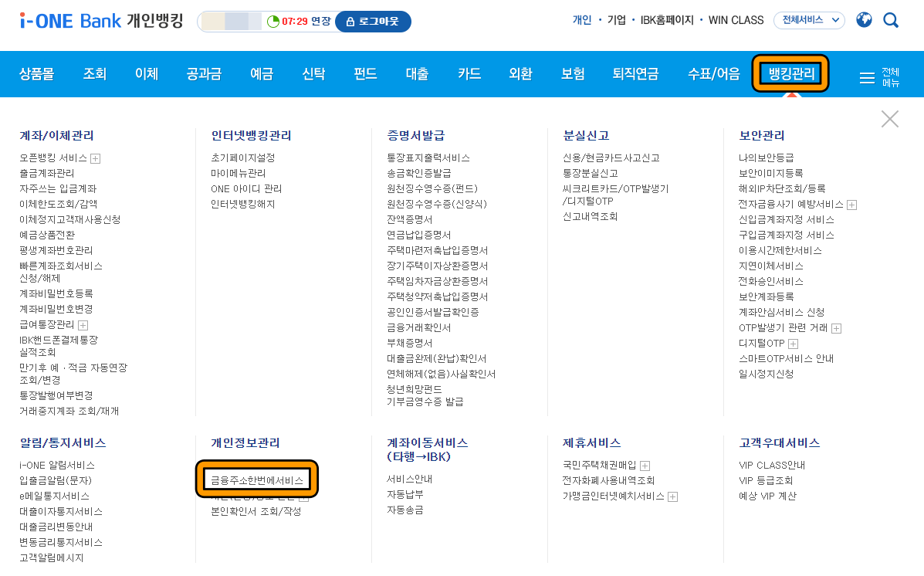This screenshot has width=924, height=576.
Task: Expand plus next to 가맹금인터넷예치서비스
Action: 673,497
